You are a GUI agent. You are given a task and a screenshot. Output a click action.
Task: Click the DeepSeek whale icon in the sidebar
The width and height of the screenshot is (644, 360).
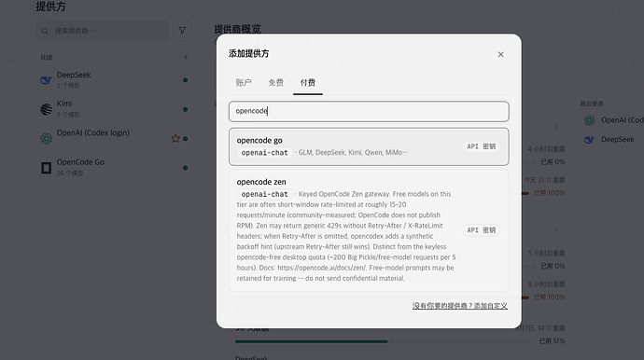[46, 80]
